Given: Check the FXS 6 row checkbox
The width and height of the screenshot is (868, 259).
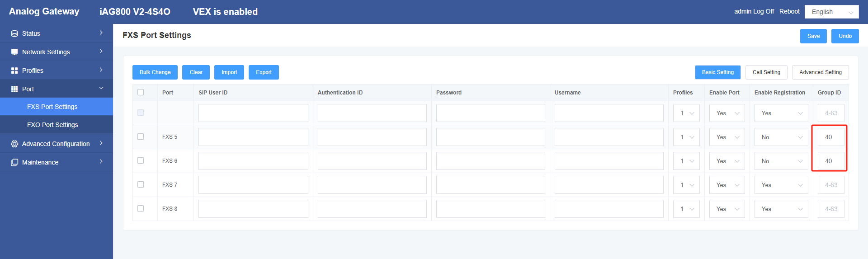Looking at the screenshot, I should [141, 160].
